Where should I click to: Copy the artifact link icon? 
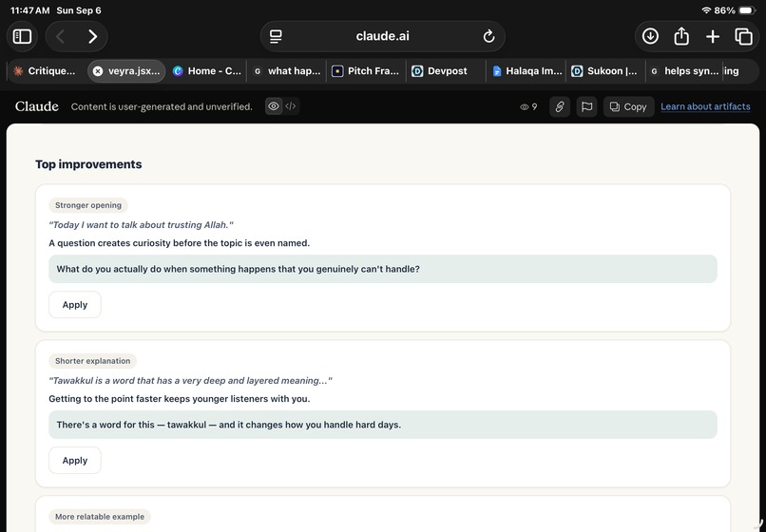pos(560,106)
